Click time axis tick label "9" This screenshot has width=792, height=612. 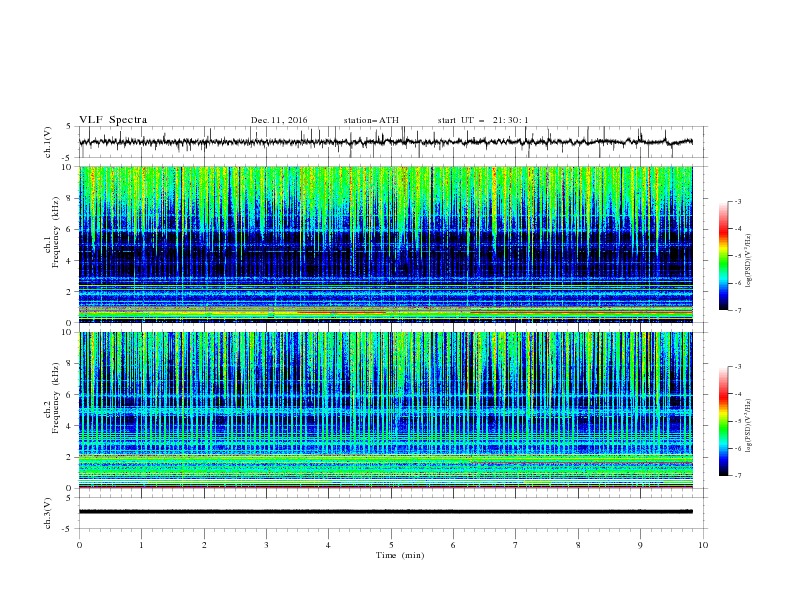pos(640,545)
